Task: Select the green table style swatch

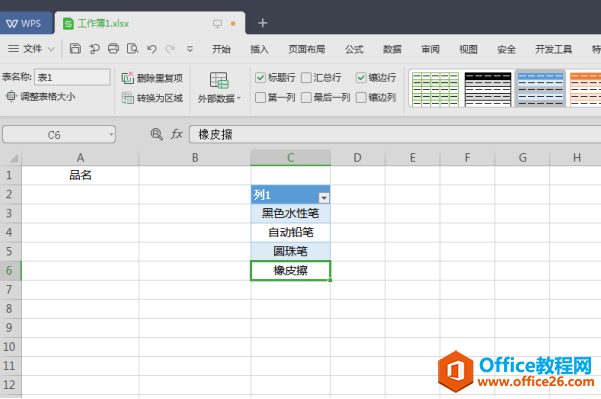Action: click(x=435, y=89)
